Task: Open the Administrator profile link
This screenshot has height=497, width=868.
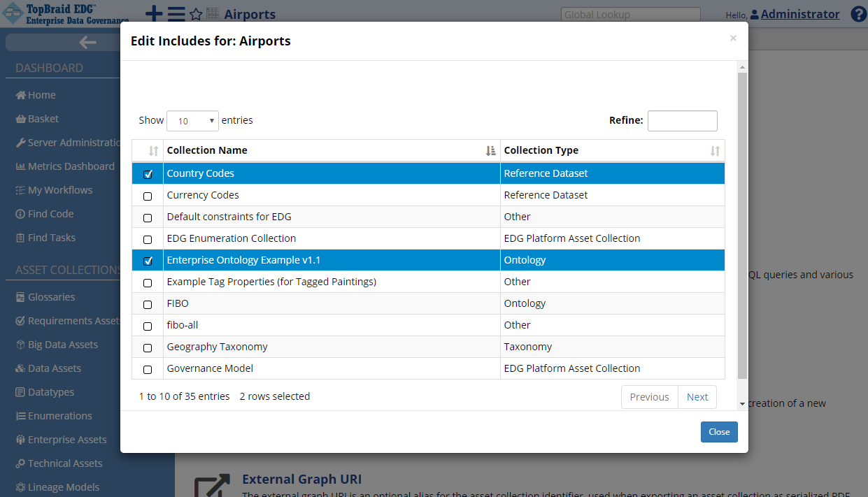Action: tap(798, 13)
